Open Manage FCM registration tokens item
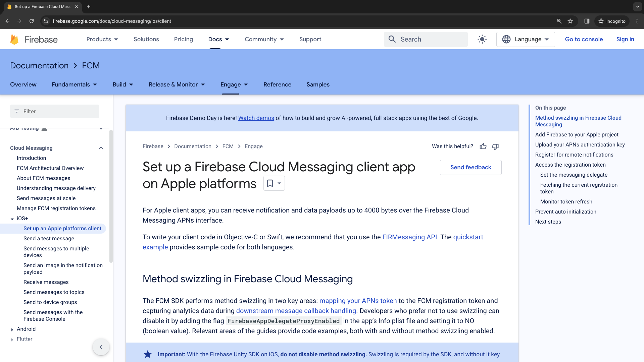Screen dimensions: 644x362 pos(56,208)
